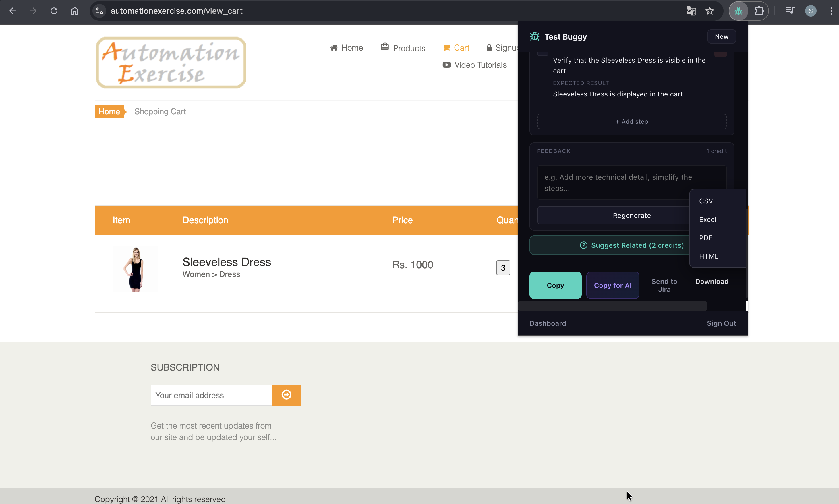Screen dimensions: 839x504
Task: Click the Google Translate icon in address bar
Action: tap(691, 11)
